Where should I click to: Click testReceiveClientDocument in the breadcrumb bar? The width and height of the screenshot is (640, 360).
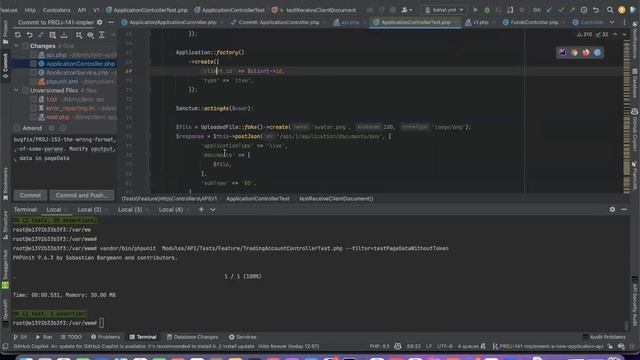pyautogui.click(x=336, y=199)
